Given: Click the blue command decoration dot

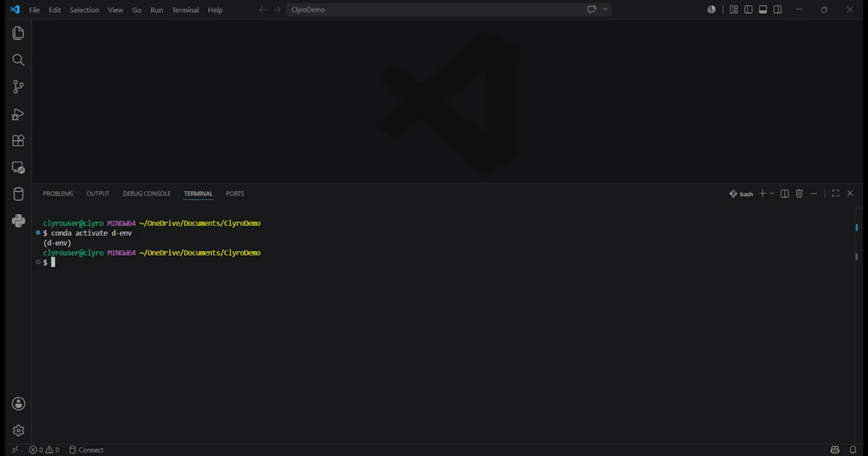Looking at the screenshot, I should (38, 232).
